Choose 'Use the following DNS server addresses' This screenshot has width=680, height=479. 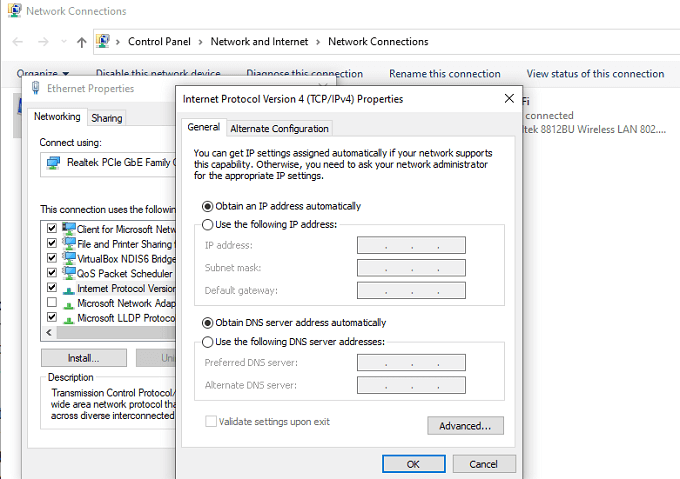(x=208, y=341)
